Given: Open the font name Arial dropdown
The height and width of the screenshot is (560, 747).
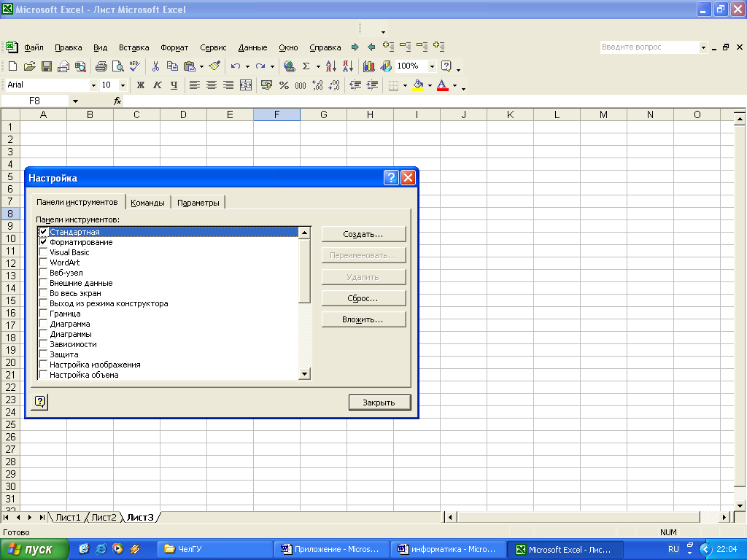Looking at the screenshot, I should tap(93, 85).
